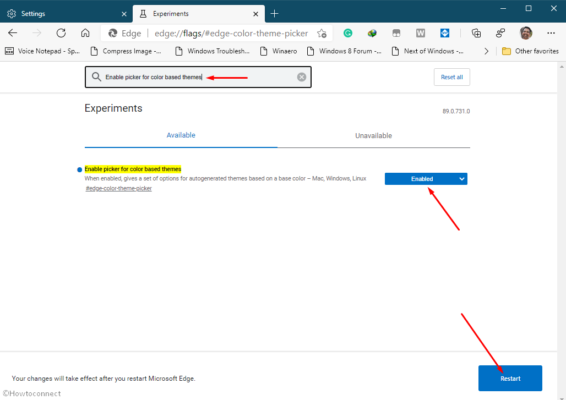This screenshot has width=566, height=400.
Task: Open the dark box extension icon beside the globe
Action: [396, 33]
